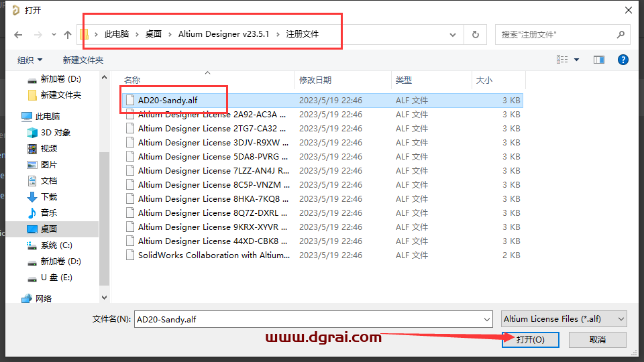Open recent locations dropdown arrow
Image resolution: width=644 pixels, height=362 pixels.
click(x=54, y=35)
